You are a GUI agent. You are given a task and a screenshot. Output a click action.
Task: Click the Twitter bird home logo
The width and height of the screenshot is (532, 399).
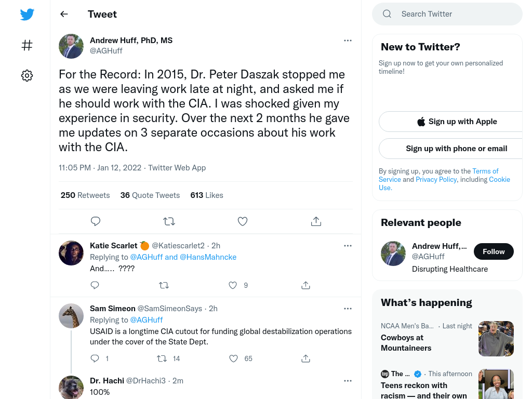coord(27,14)
